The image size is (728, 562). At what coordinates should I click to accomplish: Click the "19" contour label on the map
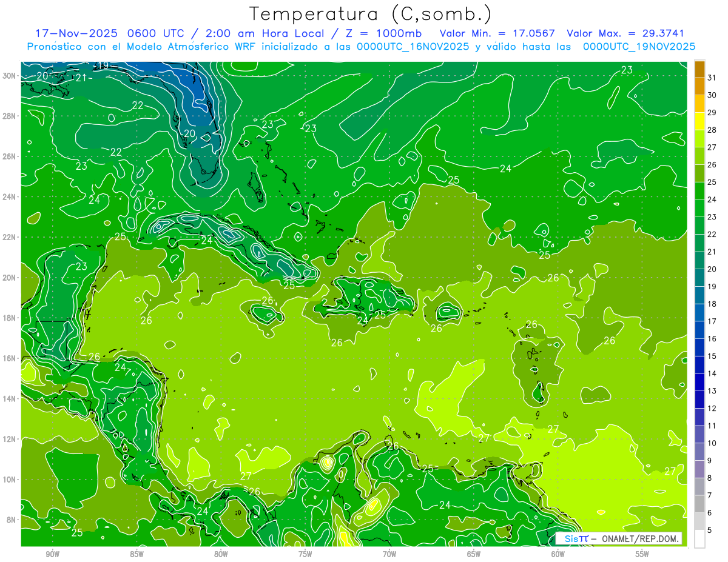tap(104, 65)
